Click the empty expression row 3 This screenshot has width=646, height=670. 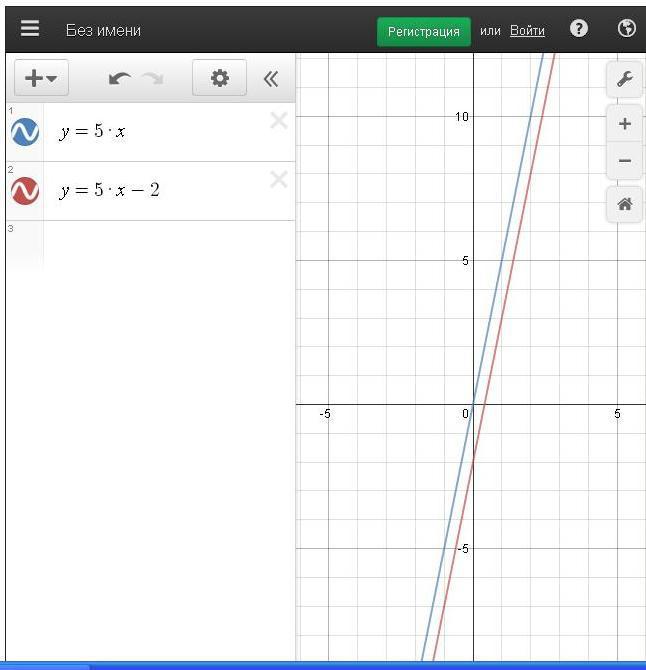tap(160, 245)
